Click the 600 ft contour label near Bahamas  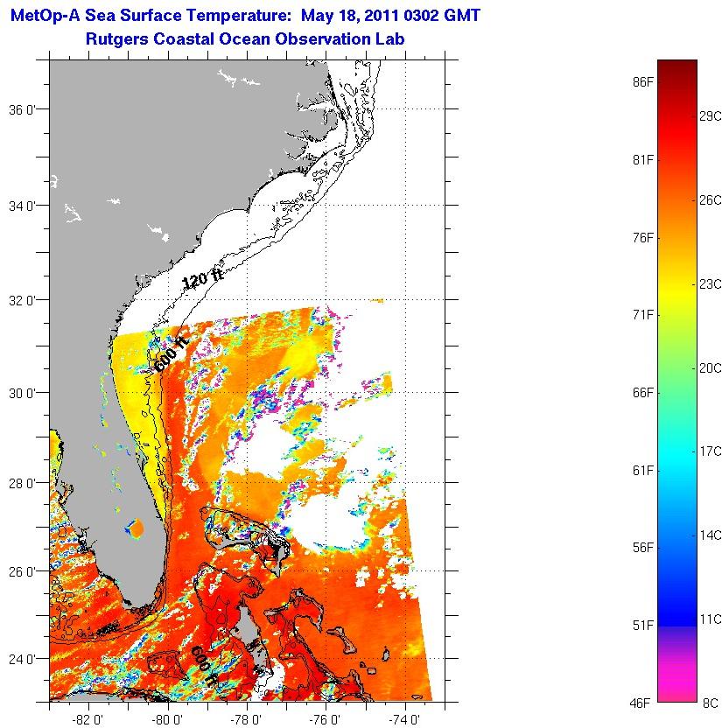coord(204,667)
